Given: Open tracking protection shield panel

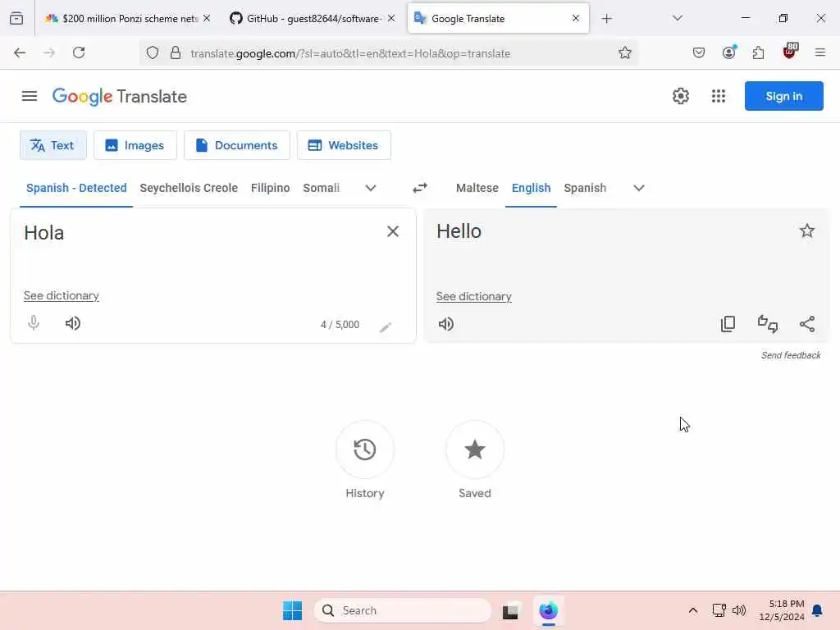Looking at the screenshot, I should click(x=153, y=53).
